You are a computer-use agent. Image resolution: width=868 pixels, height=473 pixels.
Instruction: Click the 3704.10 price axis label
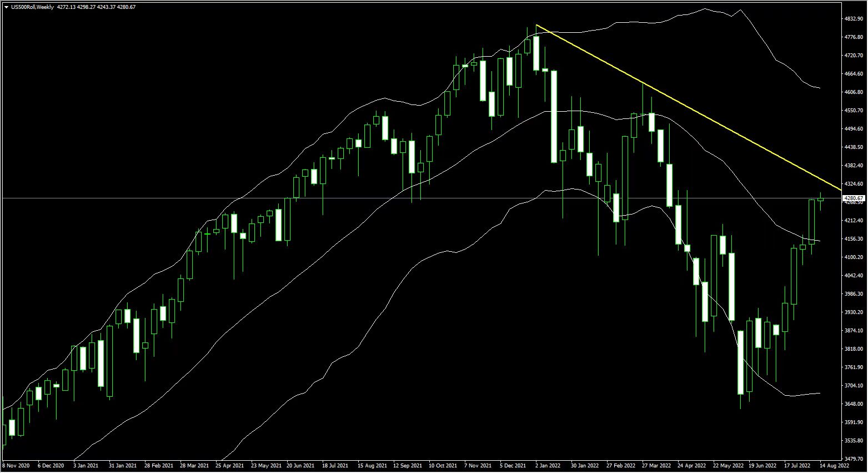click(852, 386)
